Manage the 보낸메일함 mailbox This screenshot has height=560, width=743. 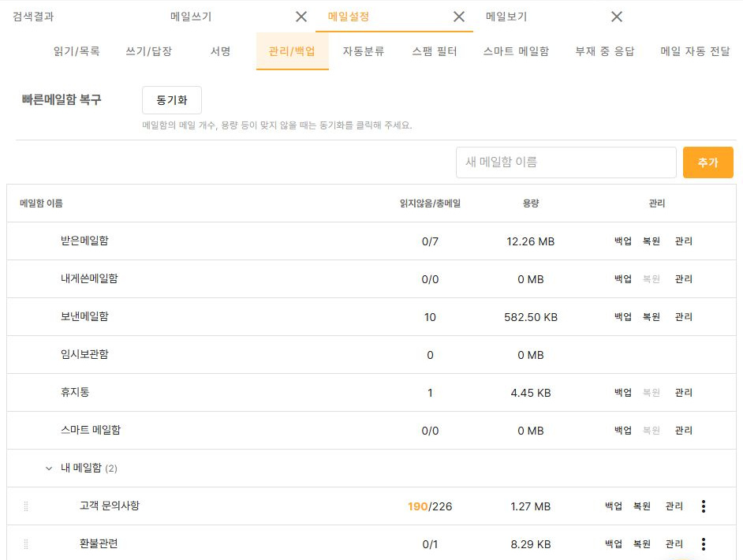tap(683, 317)
